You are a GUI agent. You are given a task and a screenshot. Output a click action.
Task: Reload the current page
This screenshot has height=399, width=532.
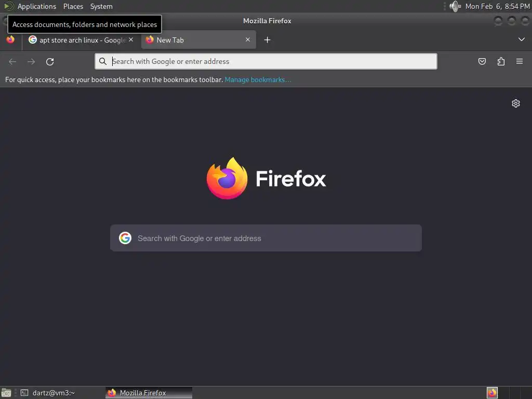[x=50, y=61]
